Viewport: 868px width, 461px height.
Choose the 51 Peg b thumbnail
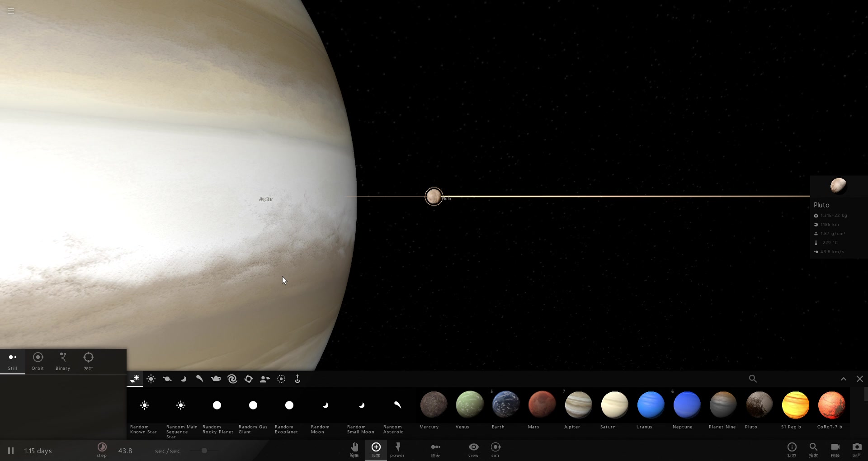(x=795, y=405)
